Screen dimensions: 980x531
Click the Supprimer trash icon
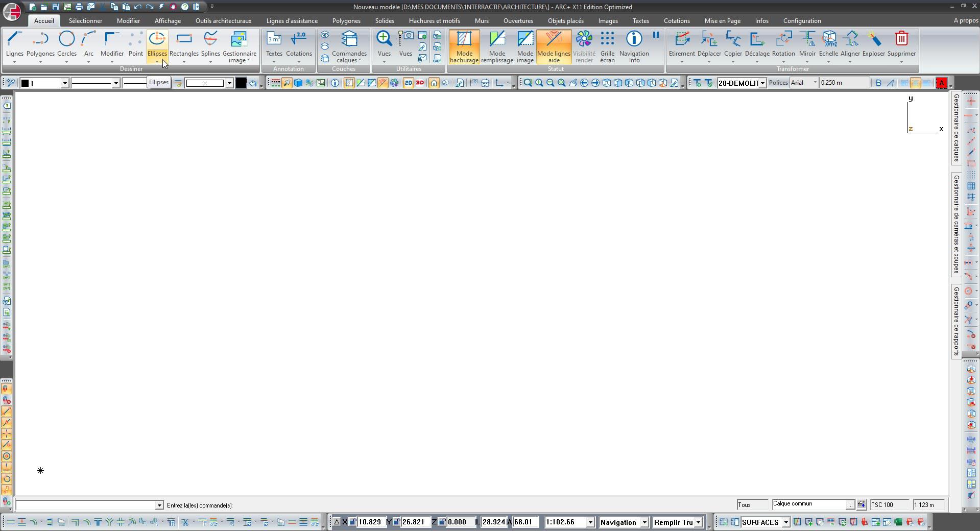click(901, 39)
